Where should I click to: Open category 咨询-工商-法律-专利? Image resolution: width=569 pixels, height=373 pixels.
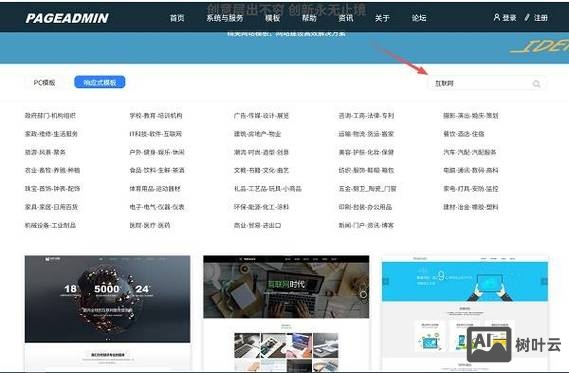[x=366, y=116]
